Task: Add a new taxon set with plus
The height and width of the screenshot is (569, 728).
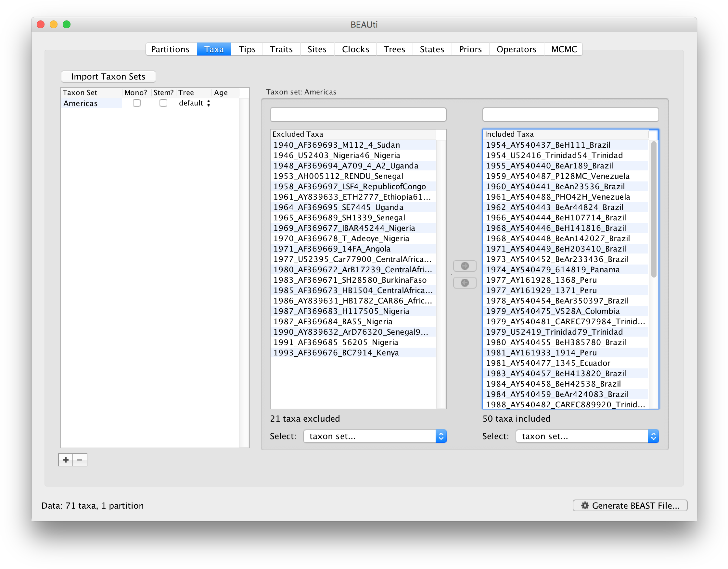Action: [66, 460]
